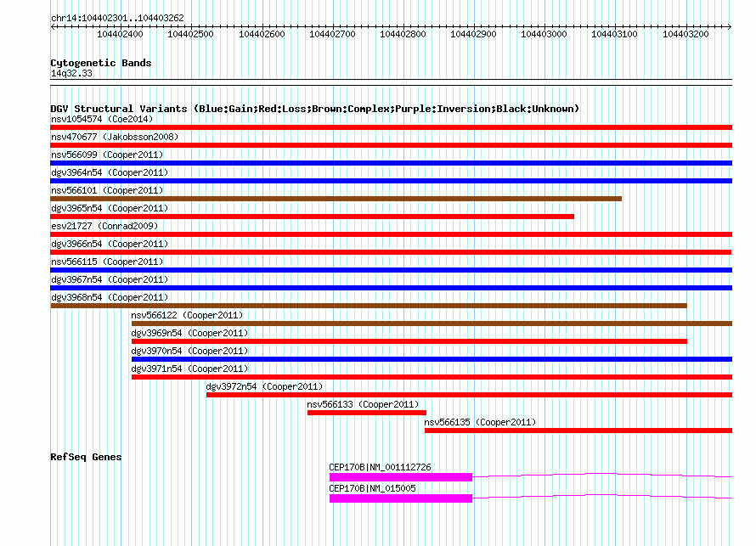756x546 pixels.
Task: Click the nsv566122 (Cooper2011) label
Action: point(187,315)
